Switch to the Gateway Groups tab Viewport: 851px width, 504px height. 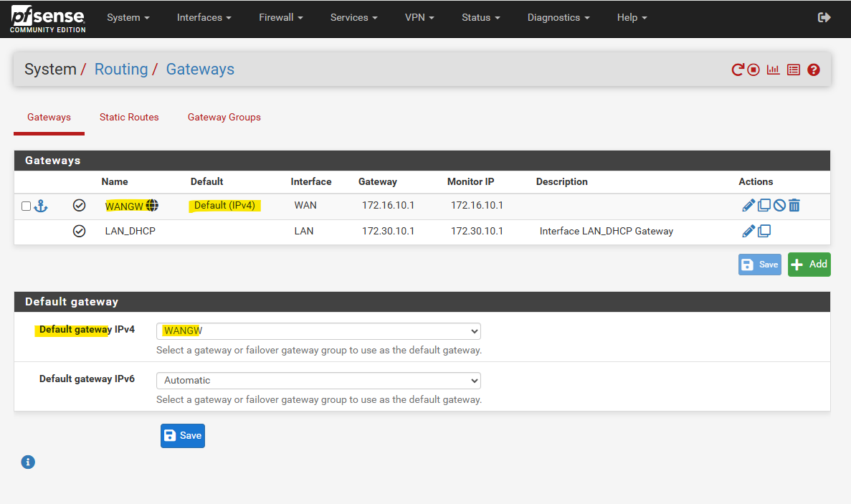click(x=224, y=117)
